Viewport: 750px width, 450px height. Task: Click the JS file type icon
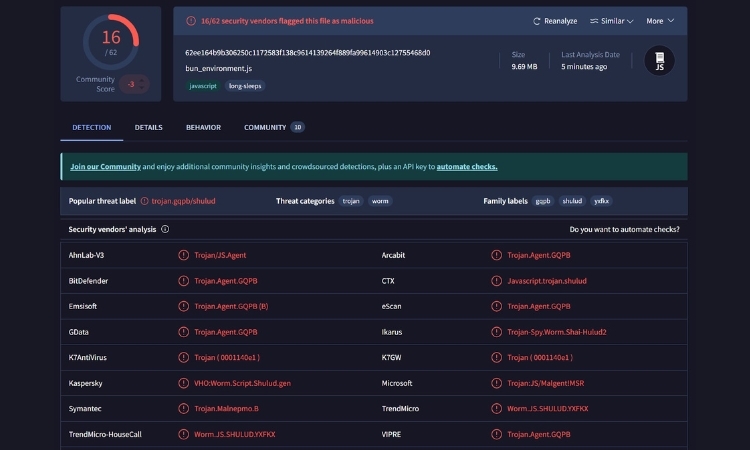[x=660, y=61]
